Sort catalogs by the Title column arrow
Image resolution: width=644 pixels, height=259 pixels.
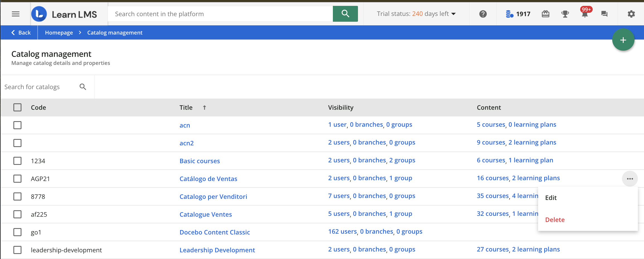(x=204, y=107)
